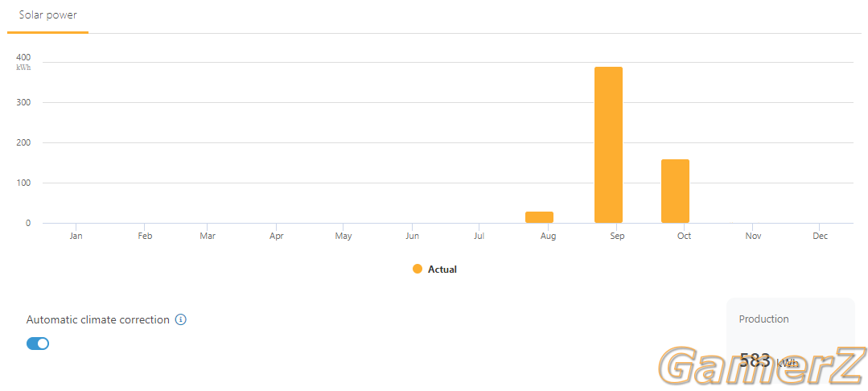Click the Jan axis label

tap(76, 237)
